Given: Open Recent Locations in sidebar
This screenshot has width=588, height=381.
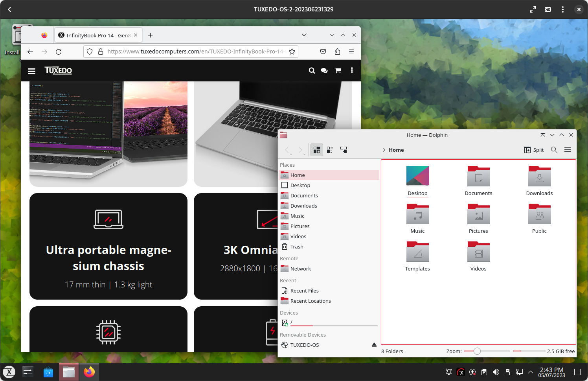Looking at the screenshot, I should tap(329, 301).
